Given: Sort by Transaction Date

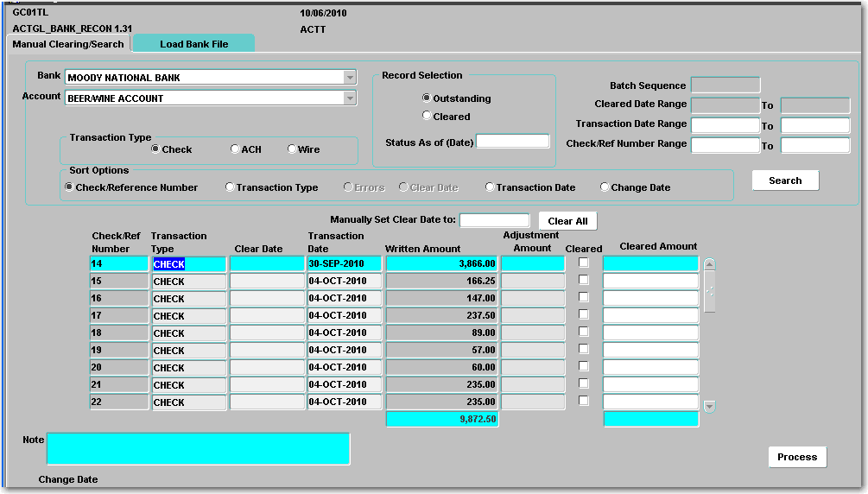Looking at the screenshot, I should pos(490,187).
